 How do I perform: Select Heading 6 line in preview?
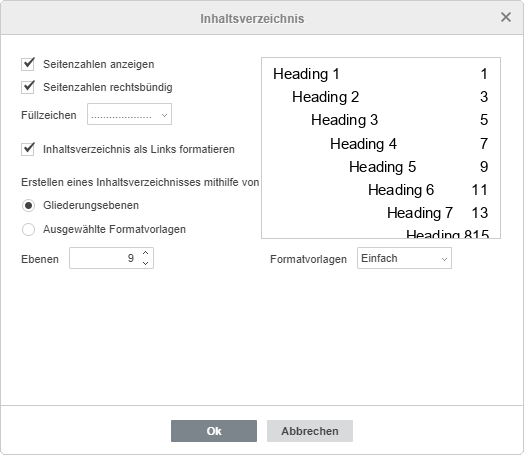pyautogui.click(x=401, y=190)
